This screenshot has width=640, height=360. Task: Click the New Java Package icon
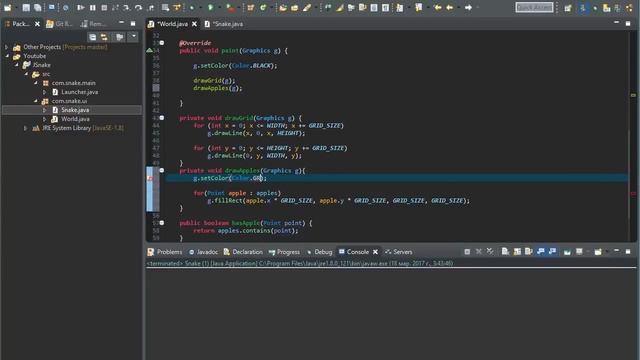tap(250, 7)
